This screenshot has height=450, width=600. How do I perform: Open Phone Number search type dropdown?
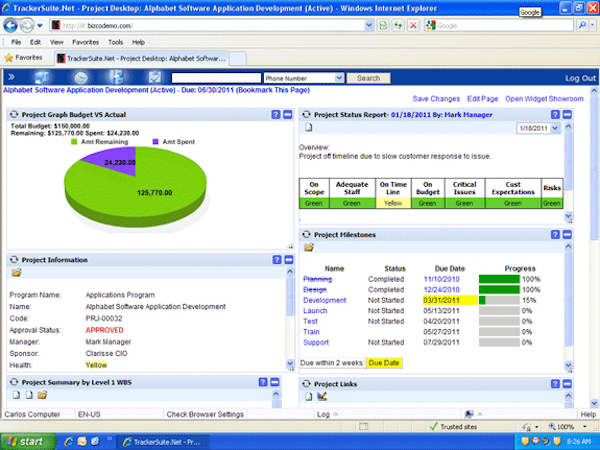pyautogui.click(x=339, y=78)
